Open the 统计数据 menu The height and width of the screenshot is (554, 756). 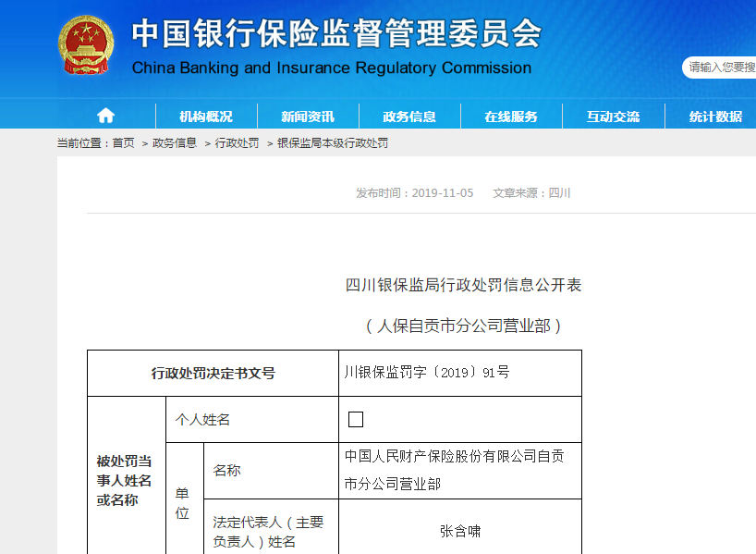(x=715, y=117)
